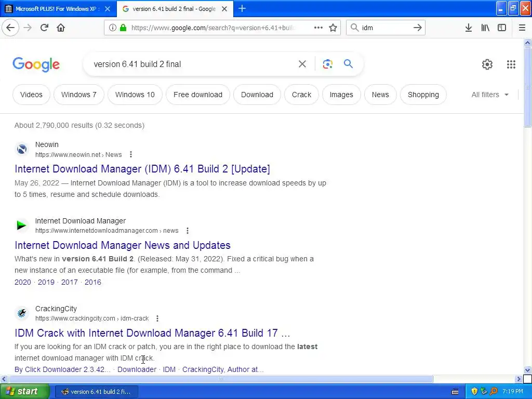This screenshot has width=532, height=399.
Task: Show site information icon in address bar
Action: [x=112, y=28]
